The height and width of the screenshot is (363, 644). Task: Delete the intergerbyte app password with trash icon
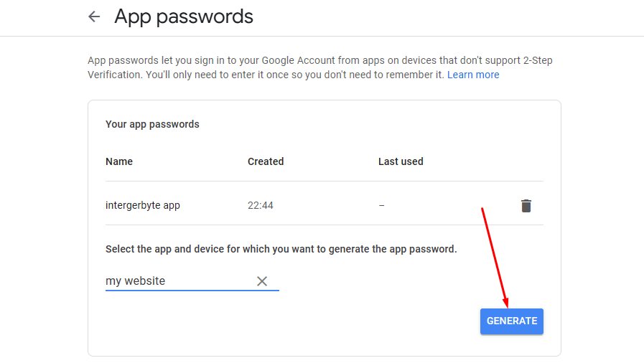pyautogui.click(x=526, y=205)
